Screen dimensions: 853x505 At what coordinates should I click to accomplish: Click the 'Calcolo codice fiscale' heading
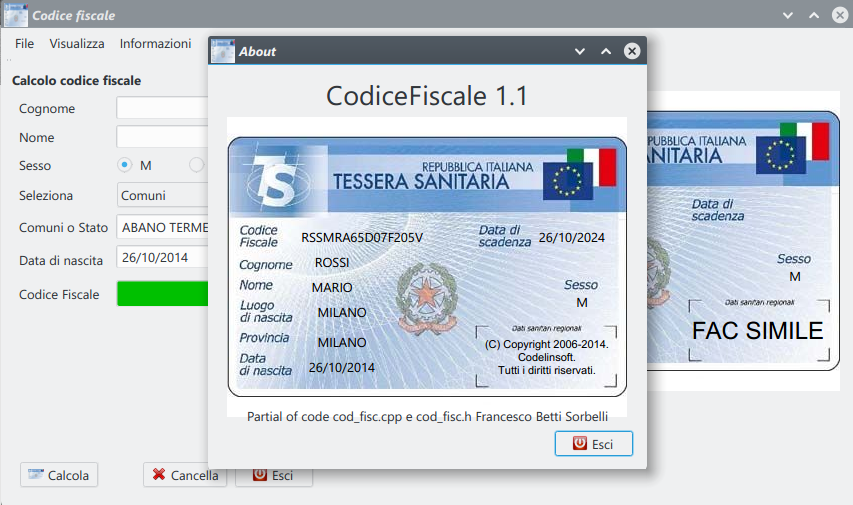coord(76,81)
